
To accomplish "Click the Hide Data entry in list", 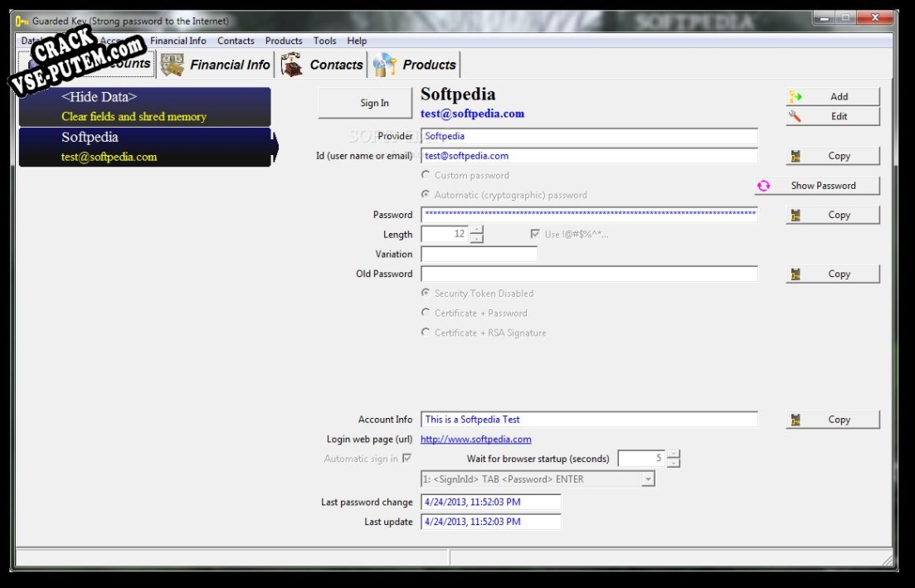I will point(144,107).
